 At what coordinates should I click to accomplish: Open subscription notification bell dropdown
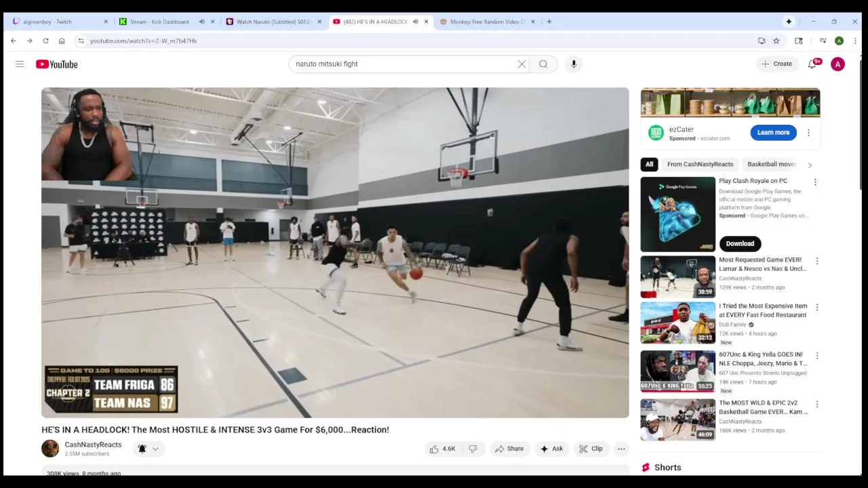click(148, 449)
